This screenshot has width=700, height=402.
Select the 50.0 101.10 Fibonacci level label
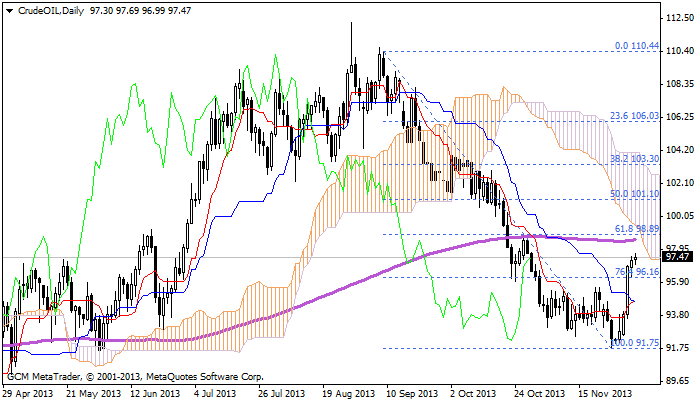coord(632,194)
